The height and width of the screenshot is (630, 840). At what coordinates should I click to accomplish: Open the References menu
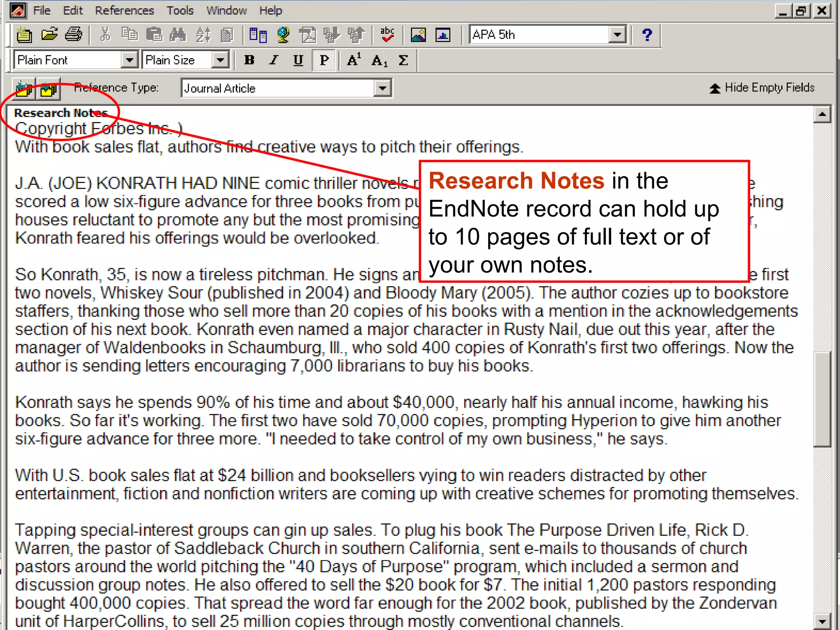(125, 10)
